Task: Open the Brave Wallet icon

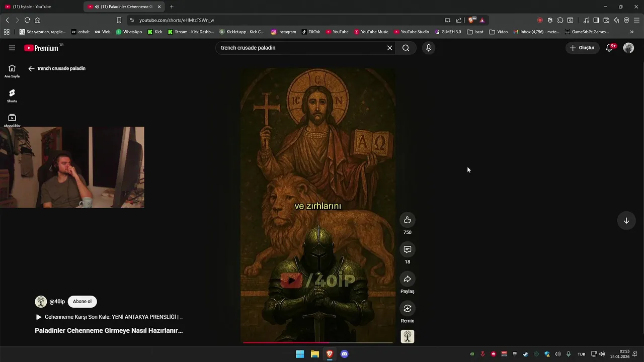Action: click(606, 20)
